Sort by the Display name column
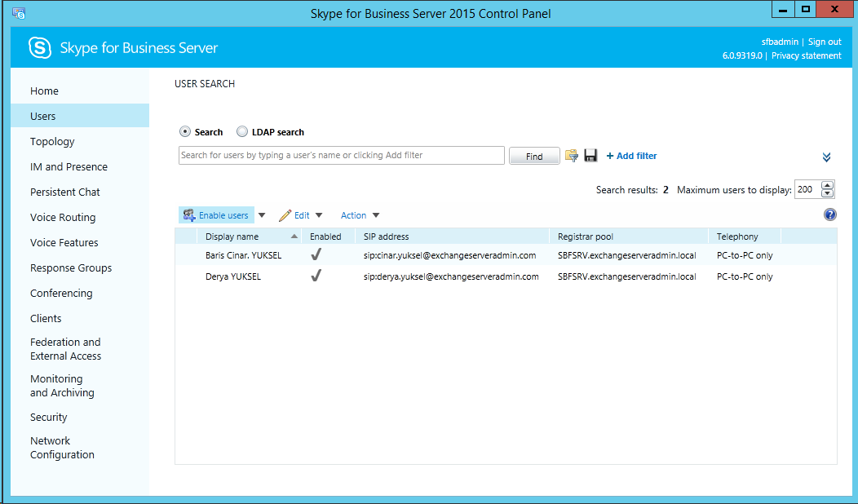The image size is (858, 504). (249, 237)
